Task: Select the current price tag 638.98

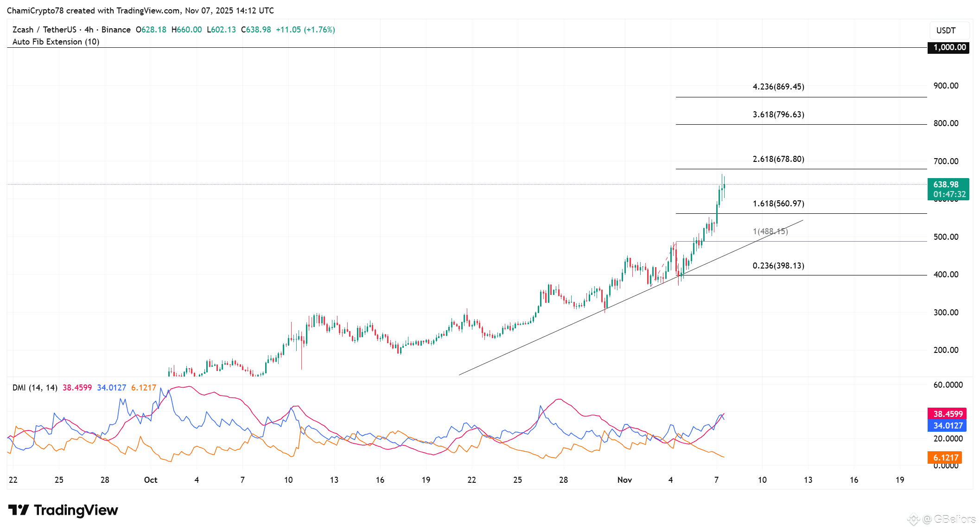Action: (x=948, y=185)
